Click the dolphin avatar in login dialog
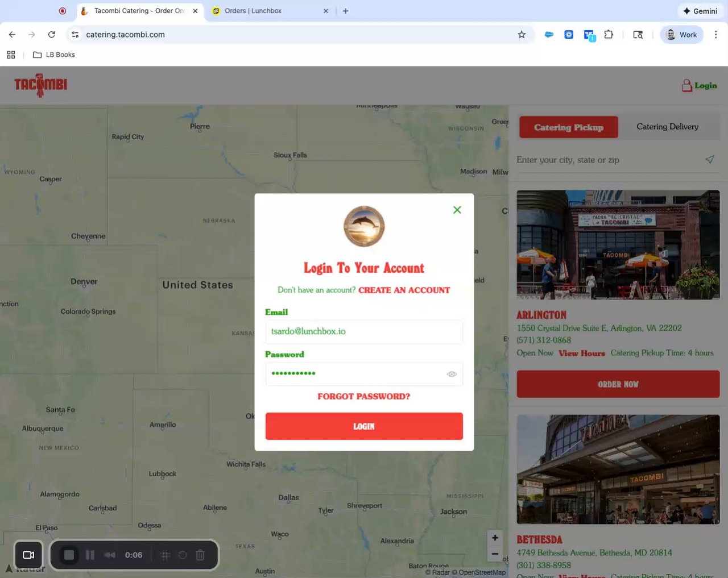The image size is (728, 578). tap(364, 226)
